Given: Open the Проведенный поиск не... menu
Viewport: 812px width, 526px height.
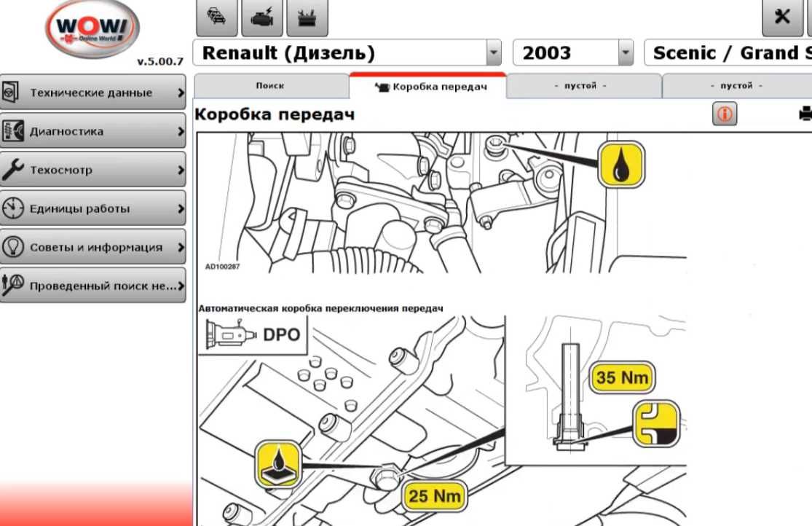Looking at the screenshot, I should tap(92, 286).
